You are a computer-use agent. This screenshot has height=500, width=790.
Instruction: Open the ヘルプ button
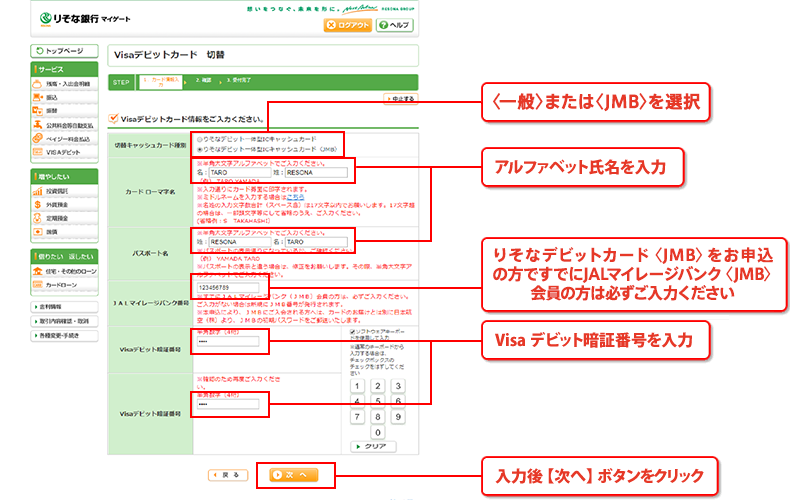point(395,25)
